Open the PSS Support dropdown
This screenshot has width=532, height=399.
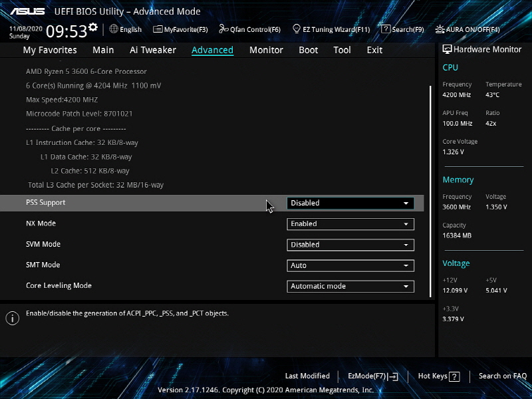pyautogui.click(x=350, y=203)
